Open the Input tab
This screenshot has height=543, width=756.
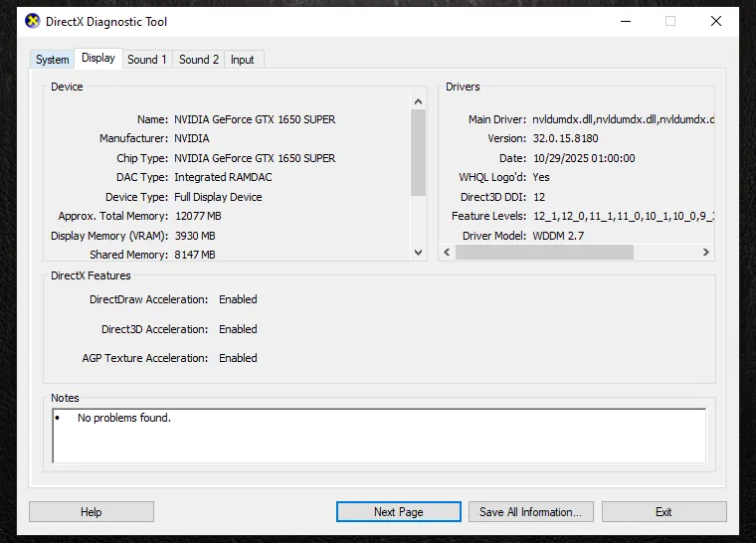(243, 60)
